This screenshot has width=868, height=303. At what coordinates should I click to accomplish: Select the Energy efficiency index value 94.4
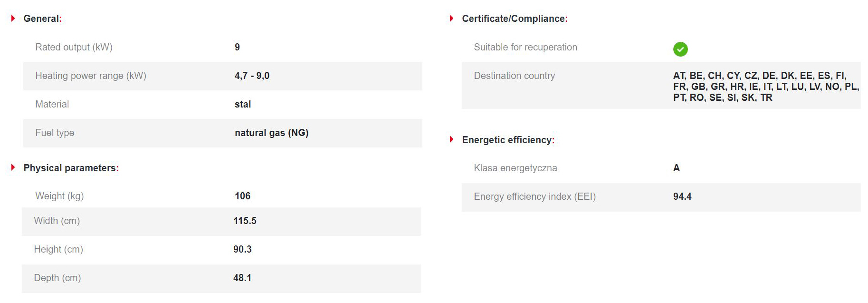(682, 196)
